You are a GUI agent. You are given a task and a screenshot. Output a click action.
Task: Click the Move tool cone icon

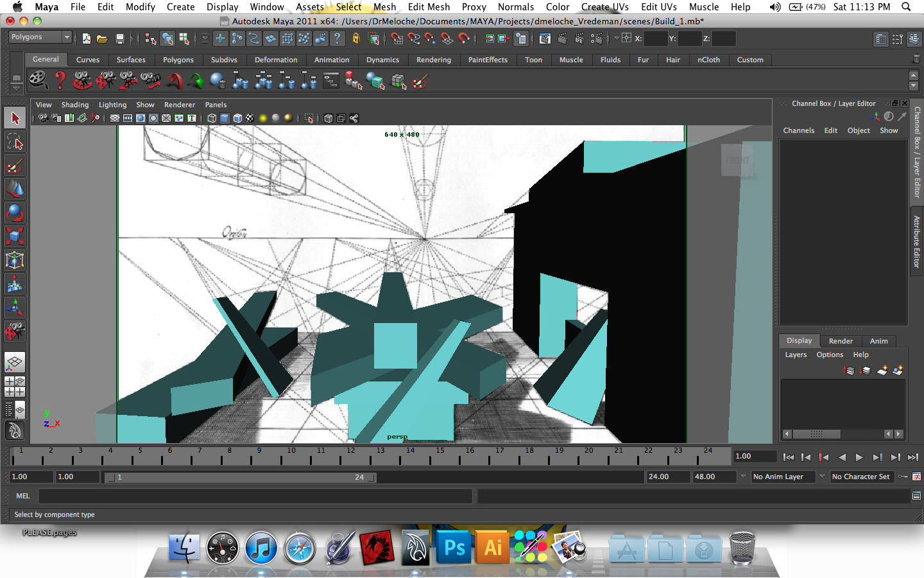(15, 189)
